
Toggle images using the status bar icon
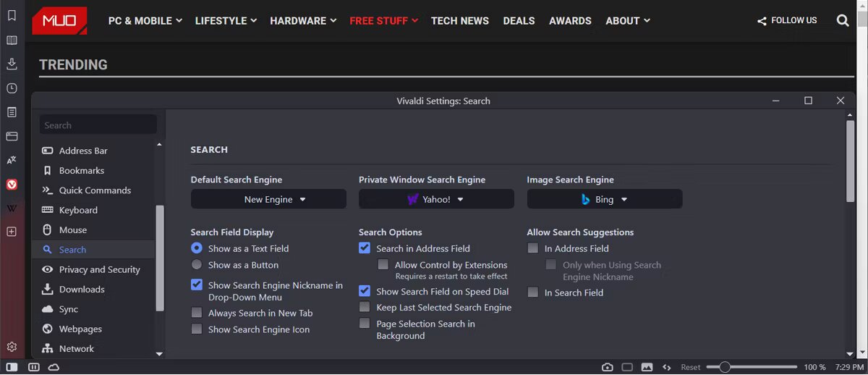click(x=647, y=367)
